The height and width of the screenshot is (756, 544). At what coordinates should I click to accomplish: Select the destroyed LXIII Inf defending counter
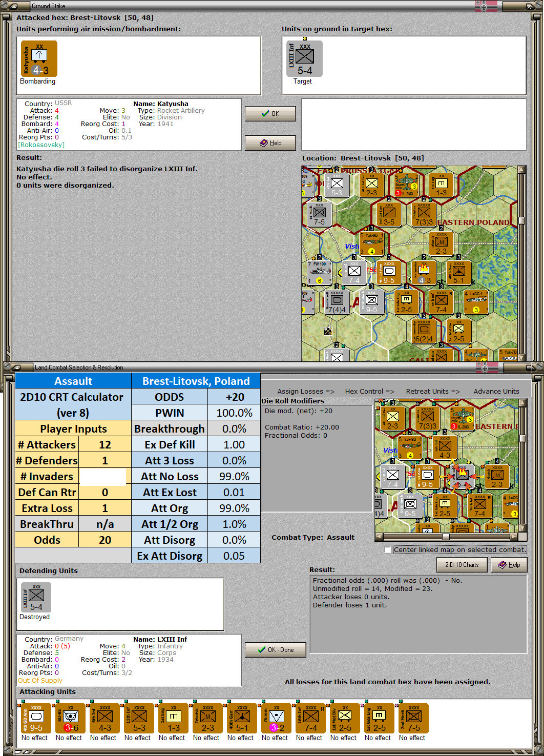pos(36,597)
